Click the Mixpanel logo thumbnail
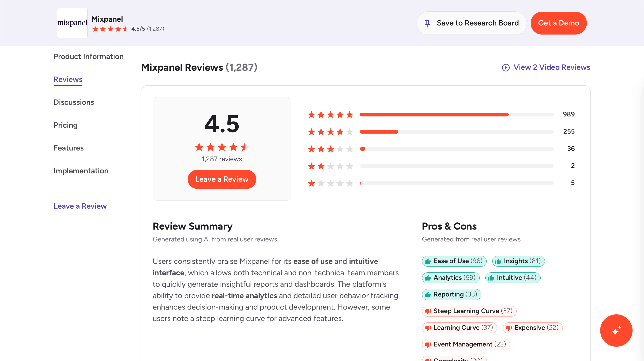This screenshot has width=644, height=361. coord(72,23)
